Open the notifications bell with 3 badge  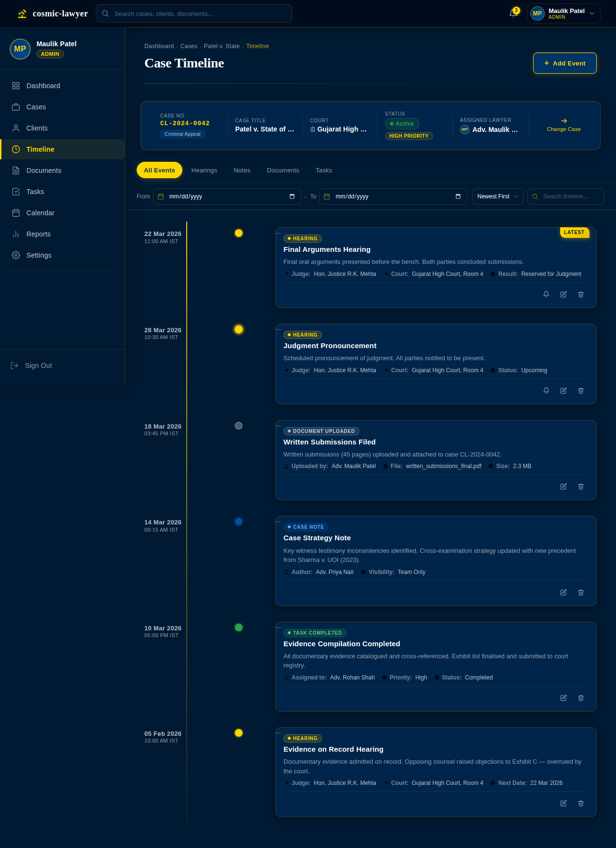tap(513, 13)
